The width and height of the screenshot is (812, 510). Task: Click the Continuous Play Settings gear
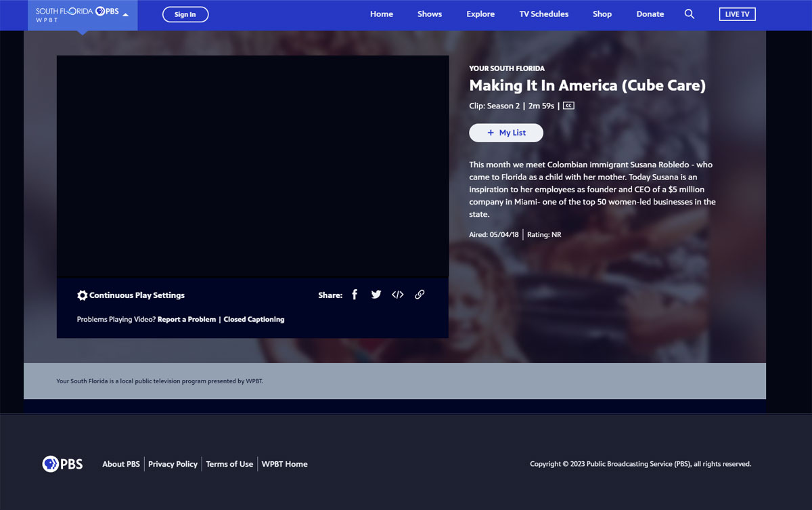point(83,295)
